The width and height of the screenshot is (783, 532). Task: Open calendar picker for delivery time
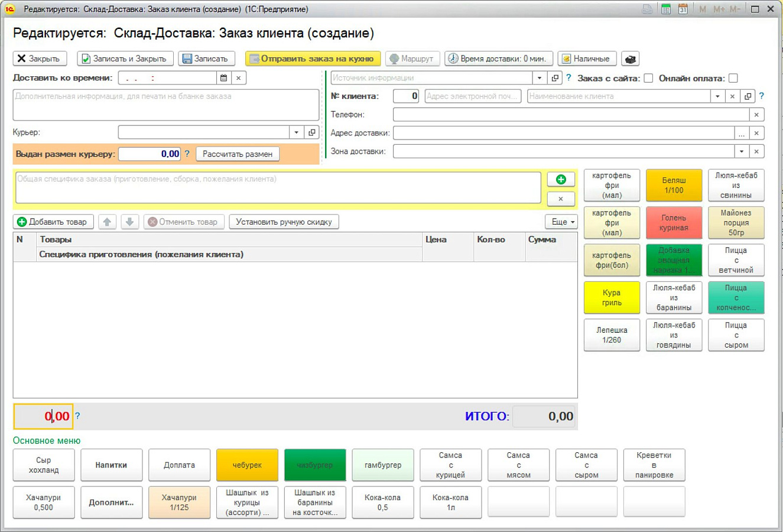223,78
